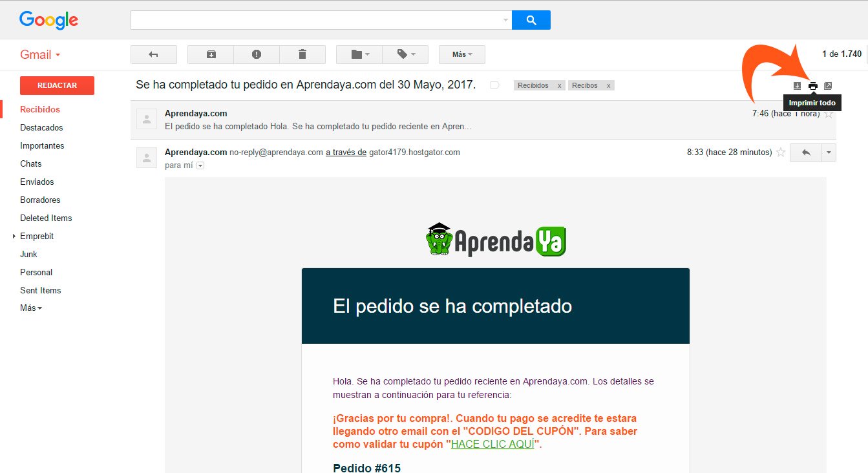The height and width of the screenshot is (473, 868).
Task: Star the 8:33 message
Action: coord(781,152)
